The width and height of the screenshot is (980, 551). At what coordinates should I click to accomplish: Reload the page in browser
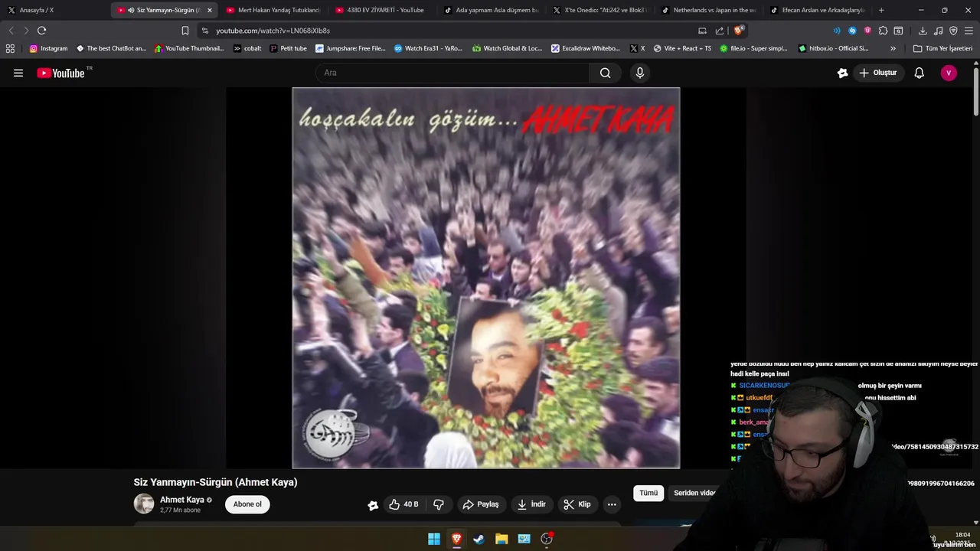[41, 31]
